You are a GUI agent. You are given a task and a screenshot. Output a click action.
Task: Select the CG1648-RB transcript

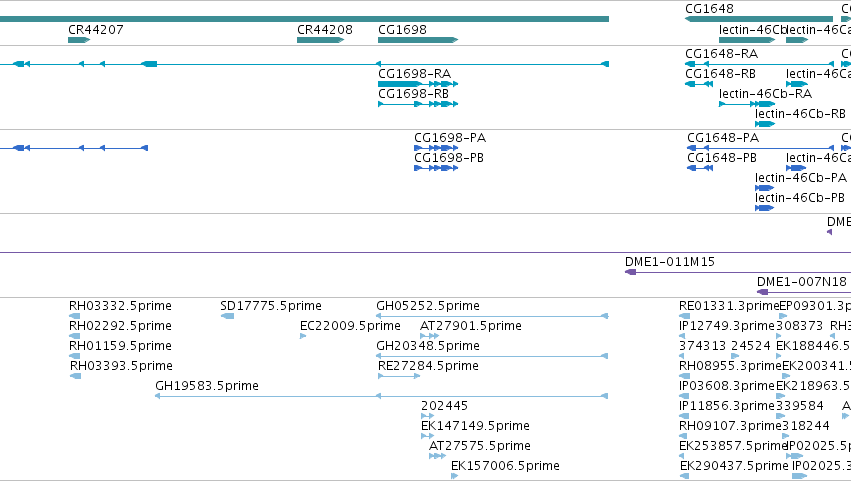point(699,84)
